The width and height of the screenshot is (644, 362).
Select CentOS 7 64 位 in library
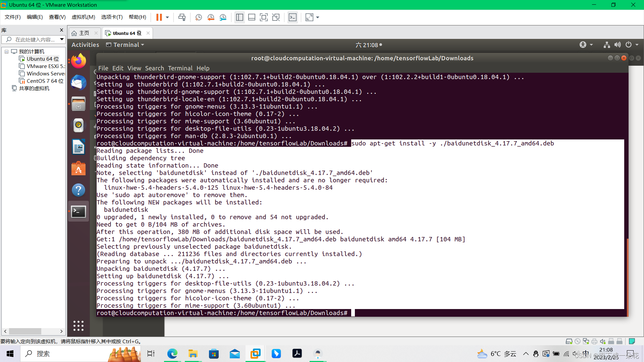45,81
